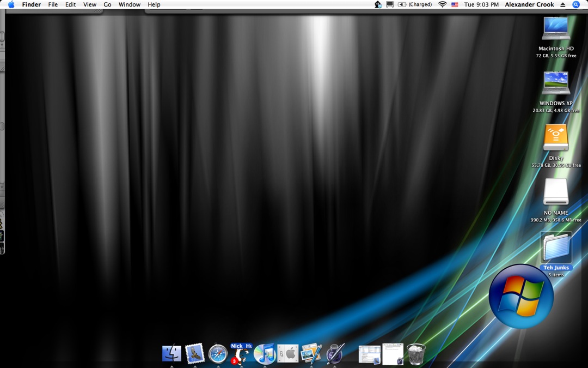588x368 pixels.
Task: Open the Apple menu
Action: 11,4
